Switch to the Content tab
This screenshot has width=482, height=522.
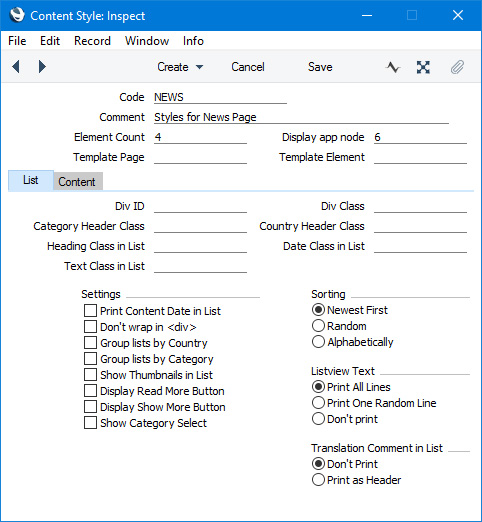77,182
